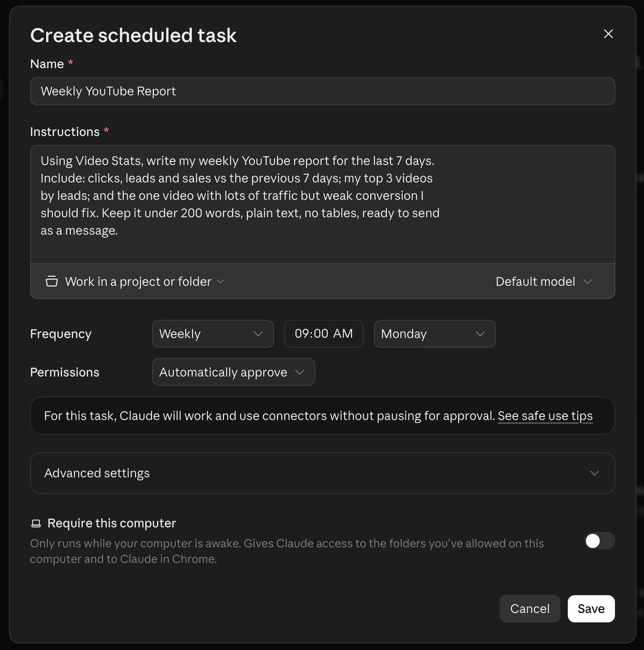Open the See safe use tips link

545,416
